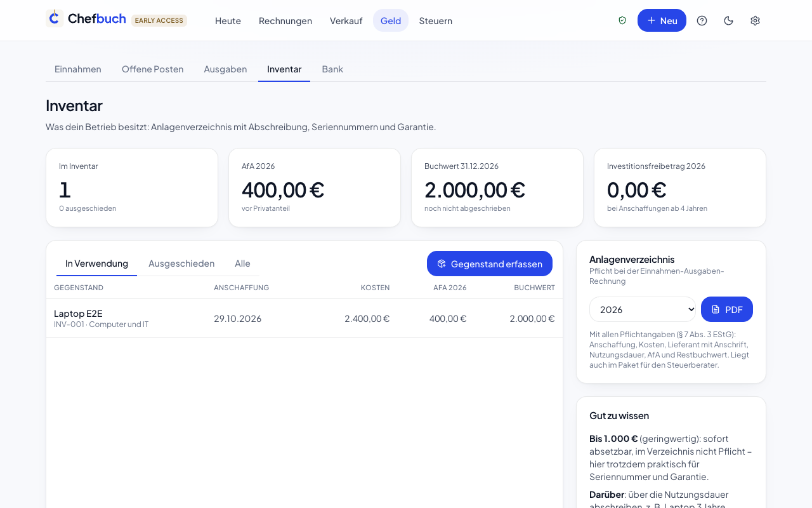Viewport: 812px width, 508px height.
Task: Switch to the Offene Posten tab
Action: point(153,69)
